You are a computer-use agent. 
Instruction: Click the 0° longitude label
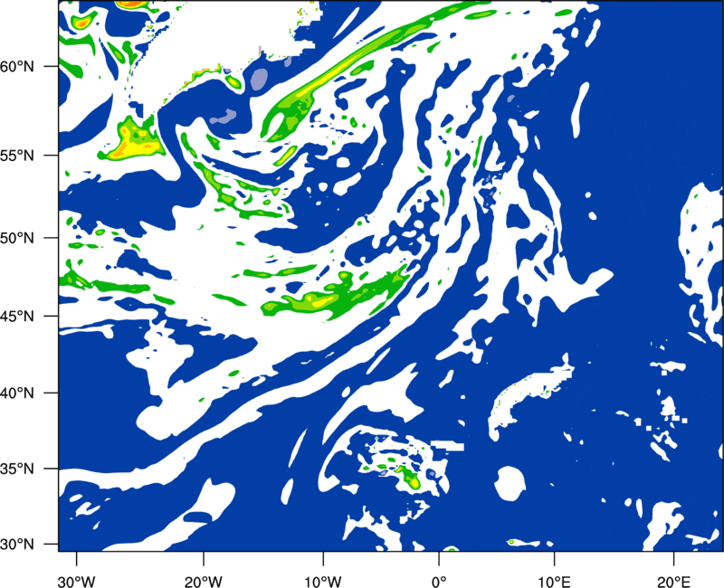click(x=439, y=582)
